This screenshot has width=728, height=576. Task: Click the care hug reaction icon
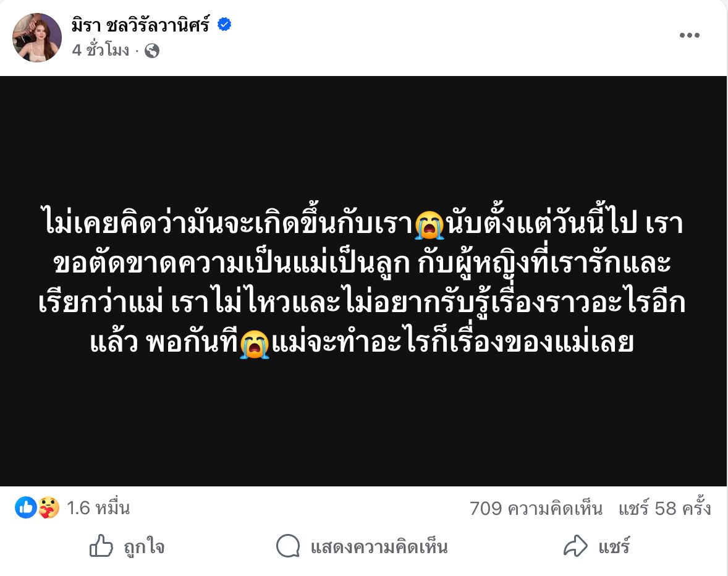[49, 508]
